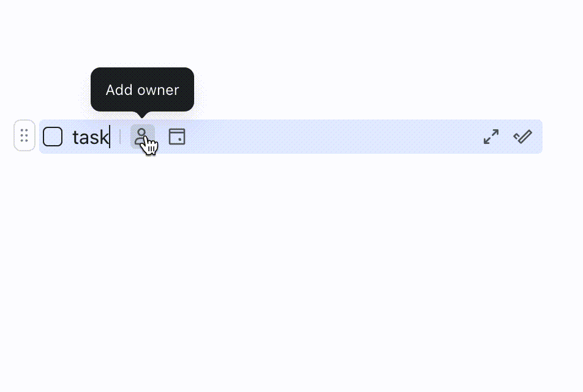Open the scheduling options via calendar icon
The width and height of the screenshot is (583, 392).
point(176,137)
